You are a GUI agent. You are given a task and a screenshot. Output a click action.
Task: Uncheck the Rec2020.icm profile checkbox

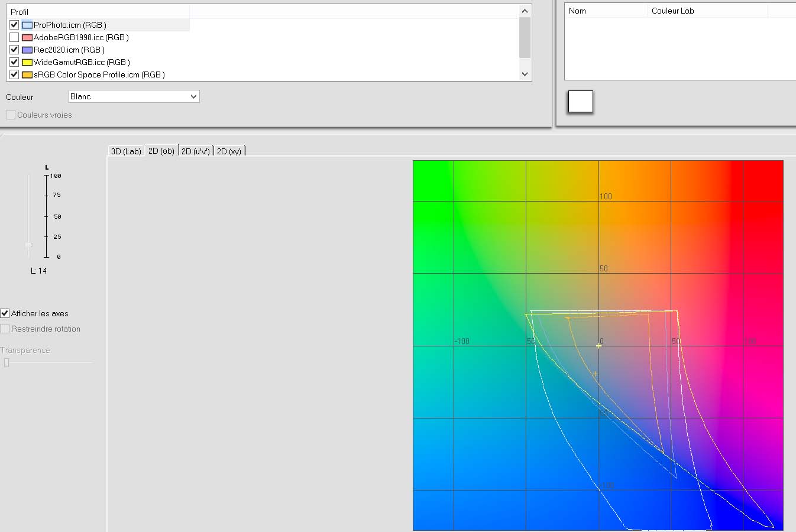(x=14, y=50)
